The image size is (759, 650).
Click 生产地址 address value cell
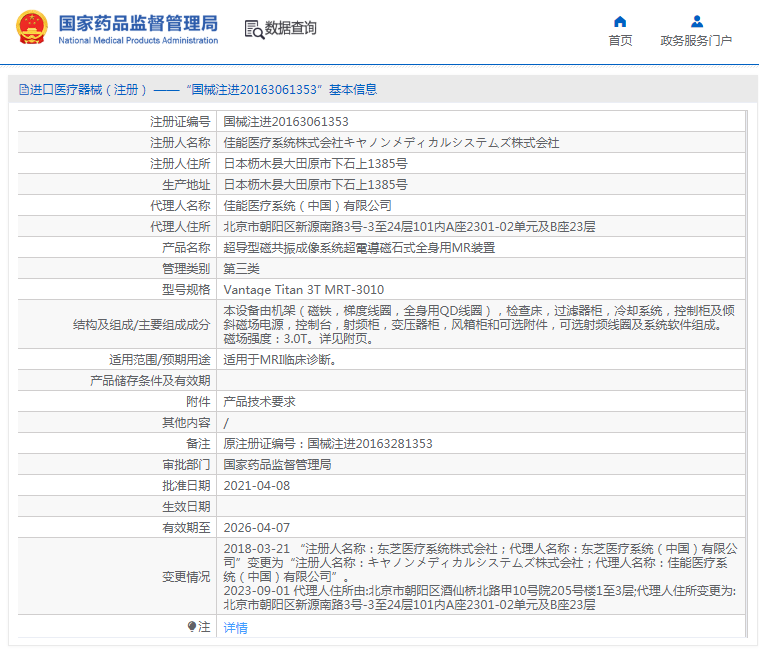(x=315, y=184)
